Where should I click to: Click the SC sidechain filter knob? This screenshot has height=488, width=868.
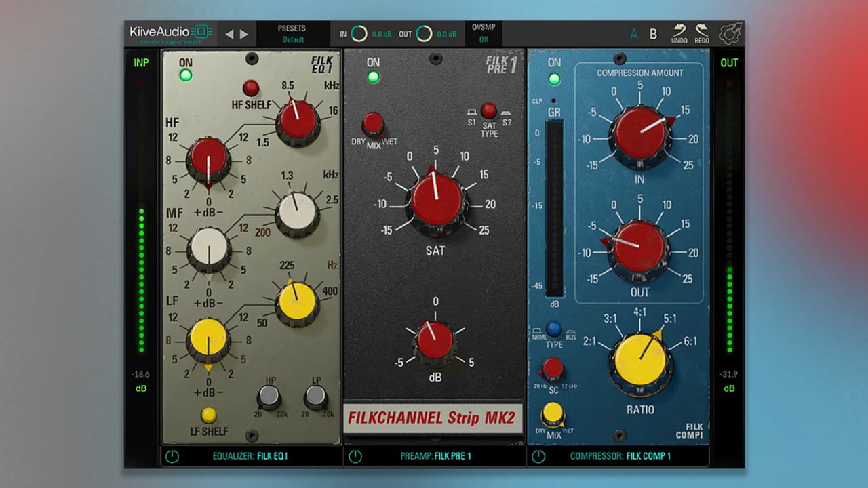click(552, 369)
